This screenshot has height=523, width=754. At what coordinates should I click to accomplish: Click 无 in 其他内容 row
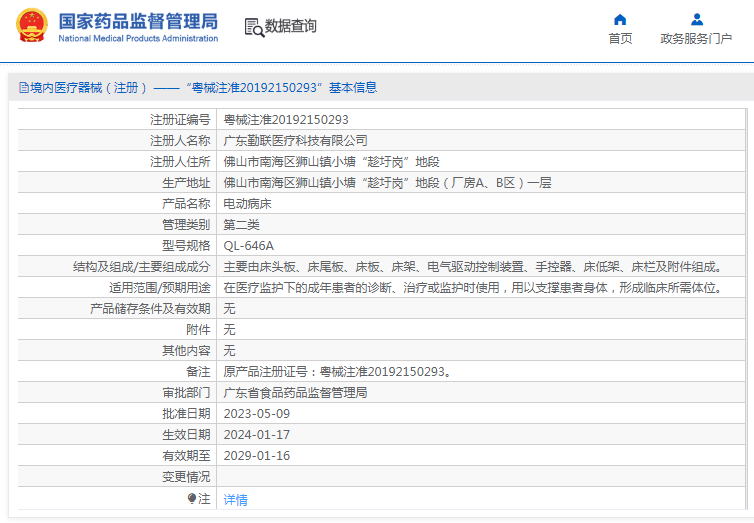coord(229,351)
